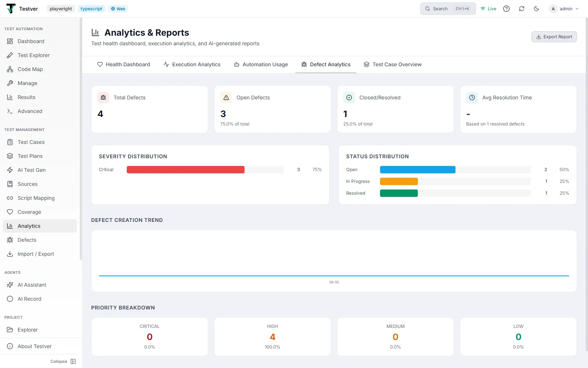Click the LOW priority card value
The image size is (588, 368).
pyautogui.click(x=519, y=337)
